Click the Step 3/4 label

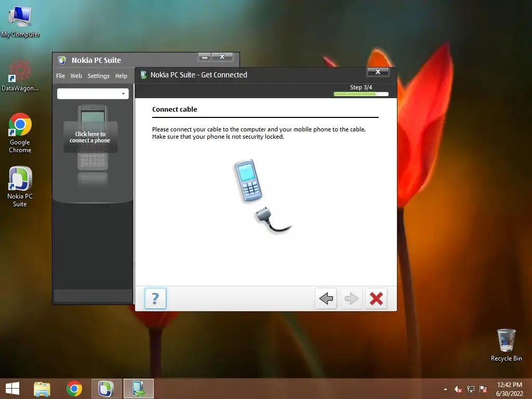tap(361, 87)
